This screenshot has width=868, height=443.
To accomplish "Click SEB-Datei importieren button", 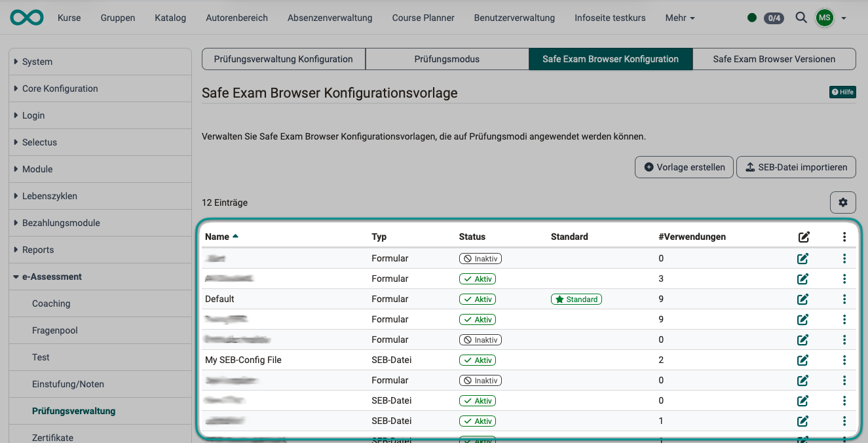I will (797, 167).
